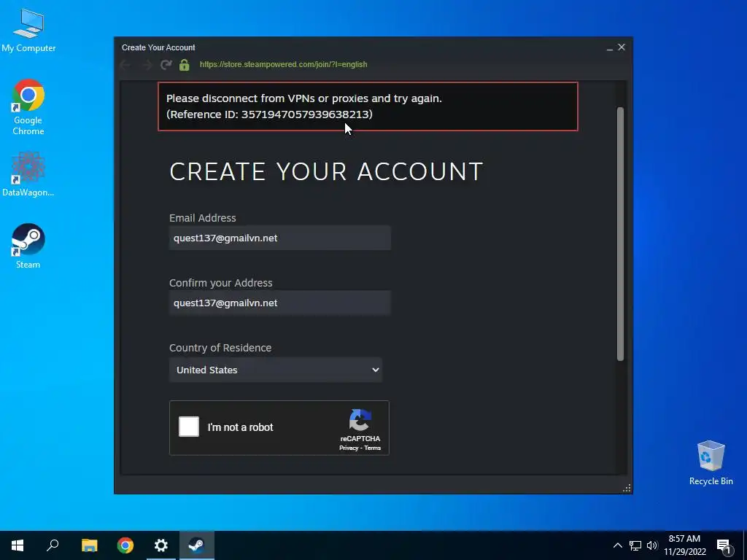Open the Windows Start menu
The width and height of the screenshot is (747, 560).
(x=18, y=545)
